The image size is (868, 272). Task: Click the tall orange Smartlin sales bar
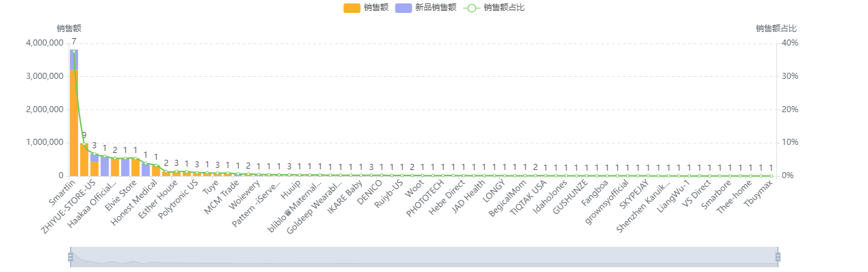pyautogui.click(x=73, y=122)
